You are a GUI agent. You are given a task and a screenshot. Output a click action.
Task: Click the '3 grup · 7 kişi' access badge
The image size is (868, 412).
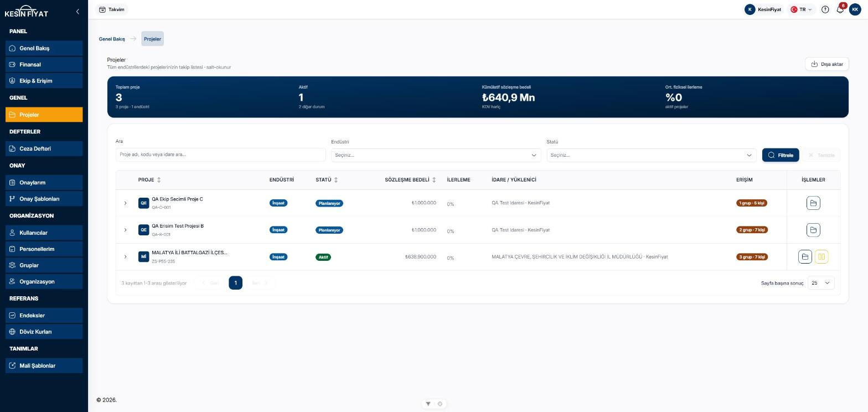point(752,257)
